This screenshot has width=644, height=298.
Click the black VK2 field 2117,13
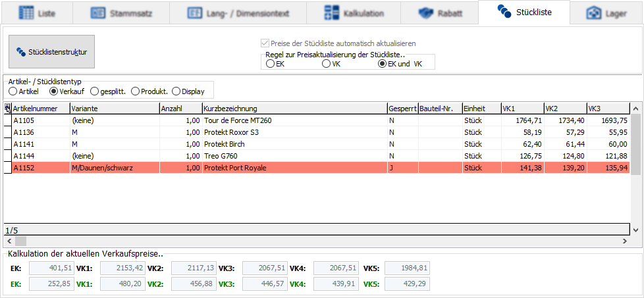(x=194, y=269)
